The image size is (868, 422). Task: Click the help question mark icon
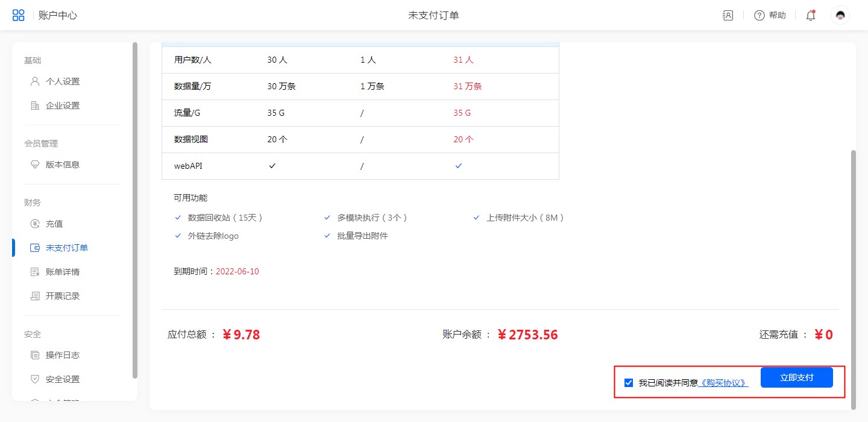point(759,16)
